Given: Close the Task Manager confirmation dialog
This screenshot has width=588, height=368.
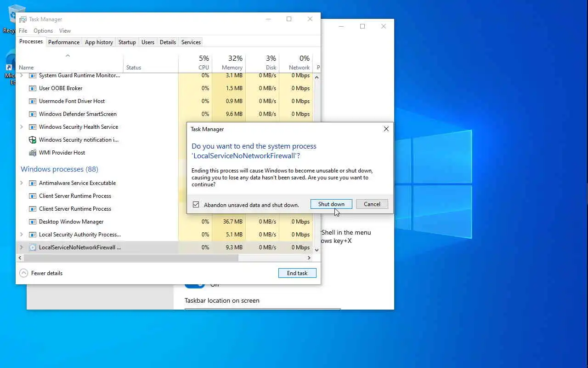Looking at the screenshot, I should [x=386, y=129].
